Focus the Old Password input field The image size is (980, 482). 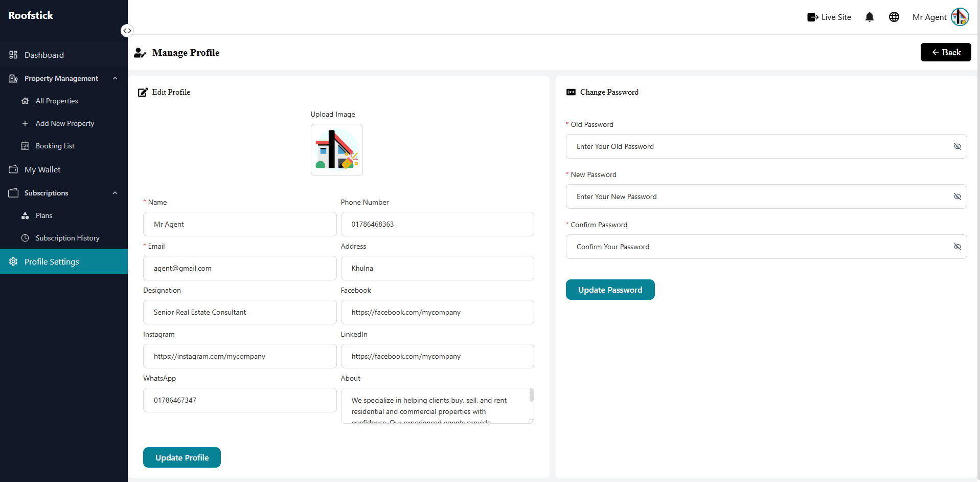coord(766,146)
